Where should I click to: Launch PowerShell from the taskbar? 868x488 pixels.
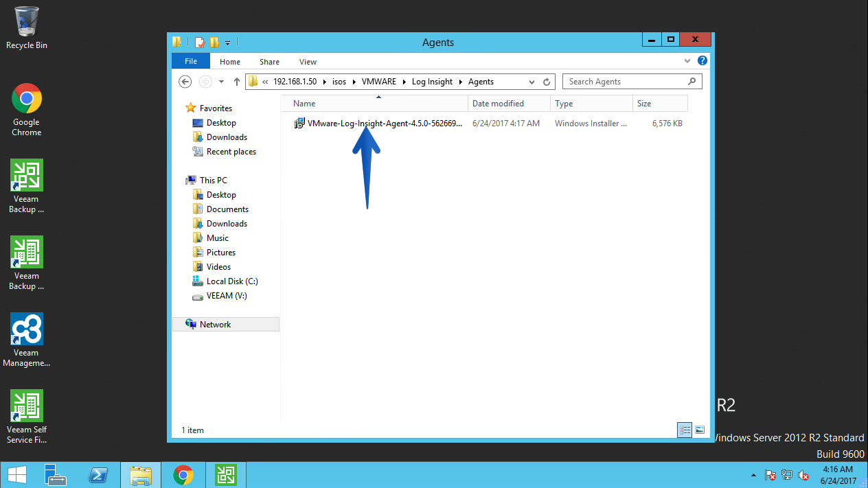point(98,475)
